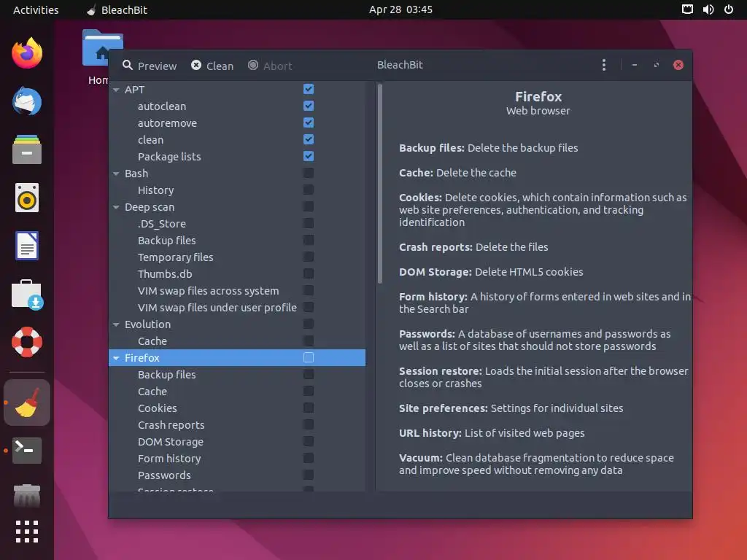This screenshot has height=560, width=747.
Task: Check the Firefox category checkbox
Action: pos(309,357)
